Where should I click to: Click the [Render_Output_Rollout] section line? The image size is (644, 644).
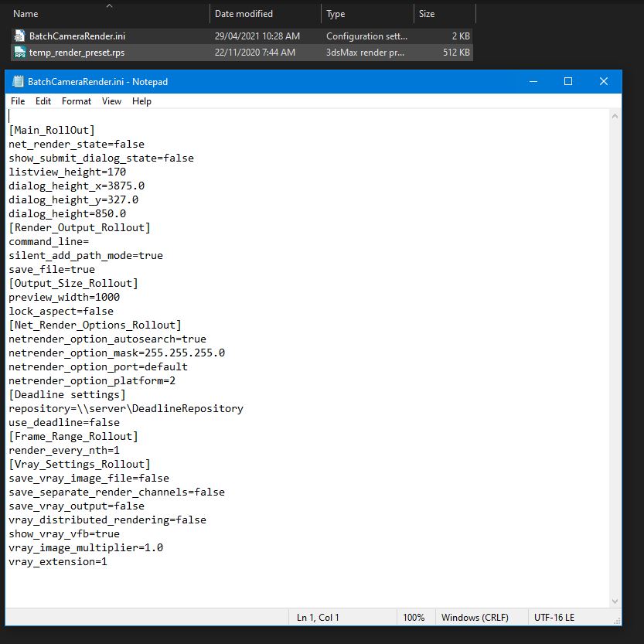click(80, 227)
